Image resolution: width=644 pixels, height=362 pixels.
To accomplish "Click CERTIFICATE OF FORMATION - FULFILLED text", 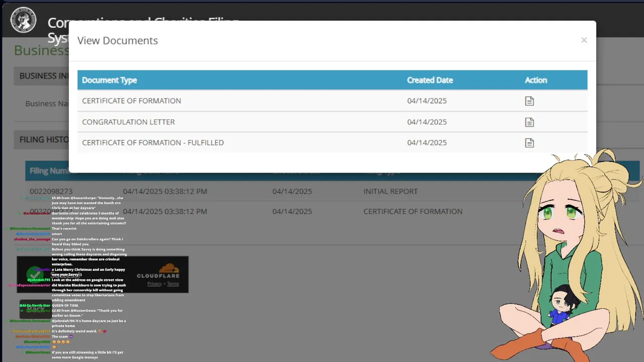I will [153, 142].
